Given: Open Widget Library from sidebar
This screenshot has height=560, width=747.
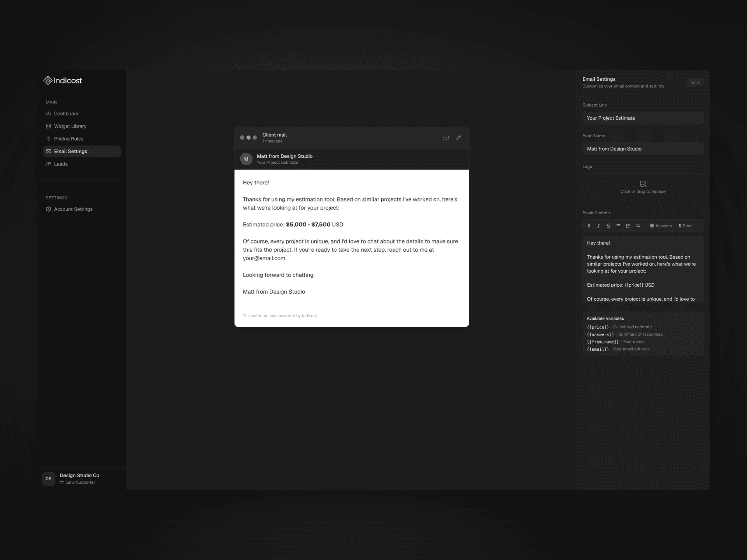Looking at the screenshot, I should [70, 126].
